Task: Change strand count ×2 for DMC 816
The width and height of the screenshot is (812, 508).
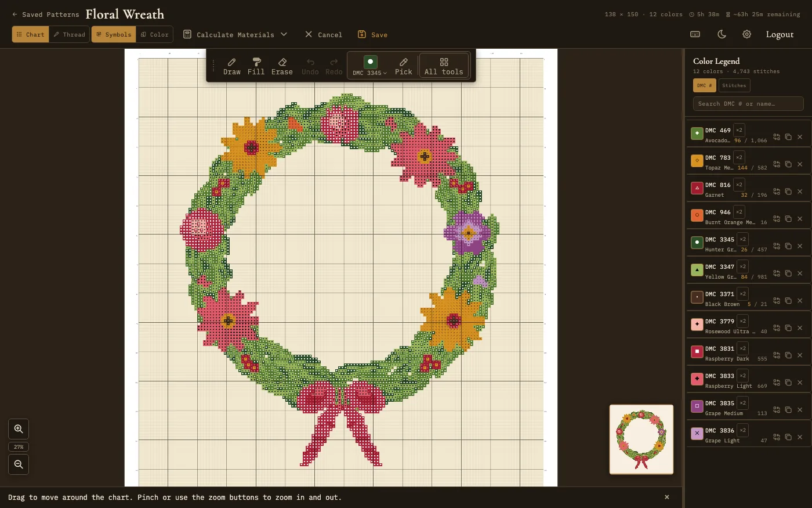Action: 739,185
